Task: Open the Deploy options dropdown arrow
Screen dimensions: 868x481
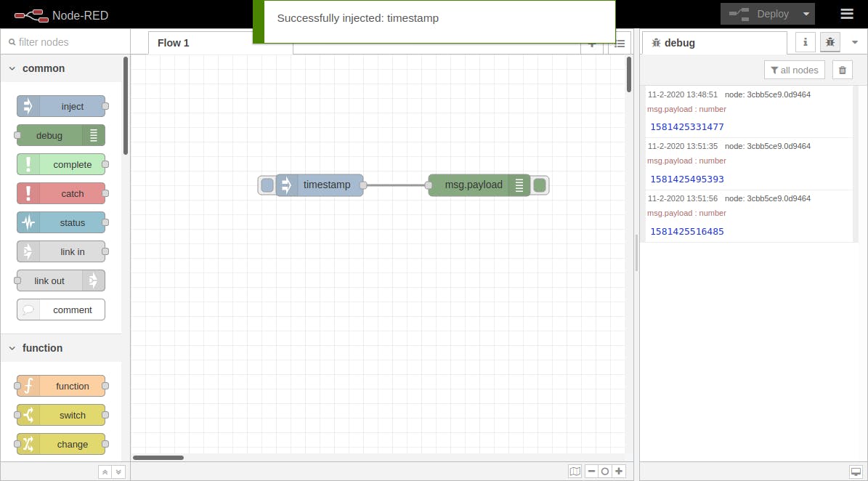Action: (x=806, y=14)
